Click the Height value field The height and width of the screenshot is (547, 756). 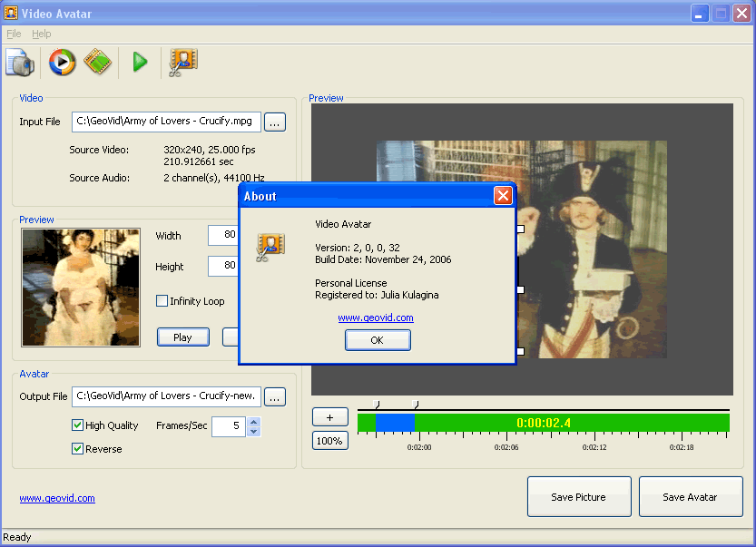(223, 266)
